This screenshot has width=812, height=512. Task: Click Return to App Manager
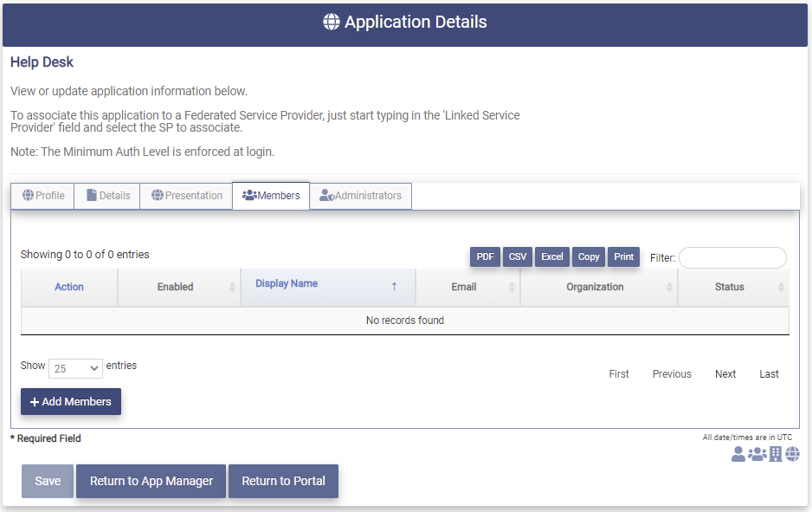click(x=151, y=481)
